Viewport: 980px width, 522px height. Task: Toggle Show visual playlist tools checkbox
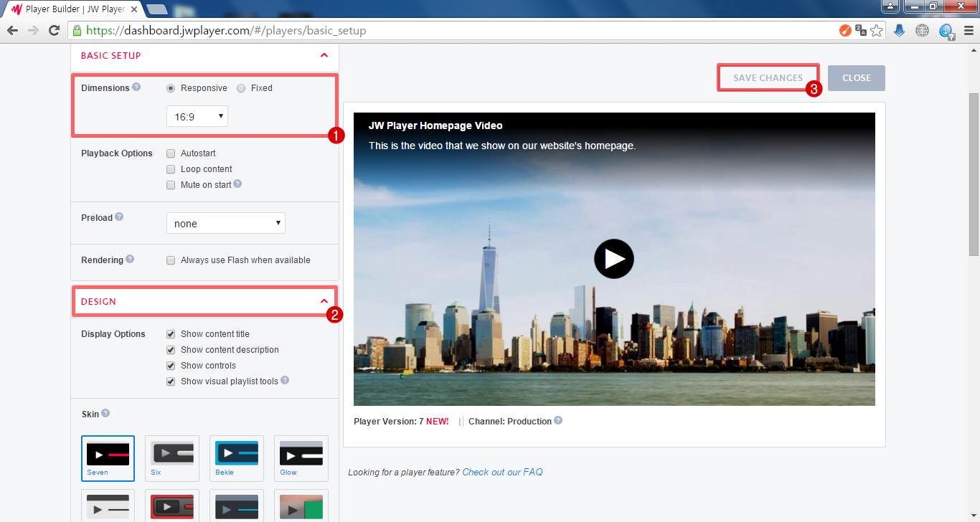pos(171,381)
